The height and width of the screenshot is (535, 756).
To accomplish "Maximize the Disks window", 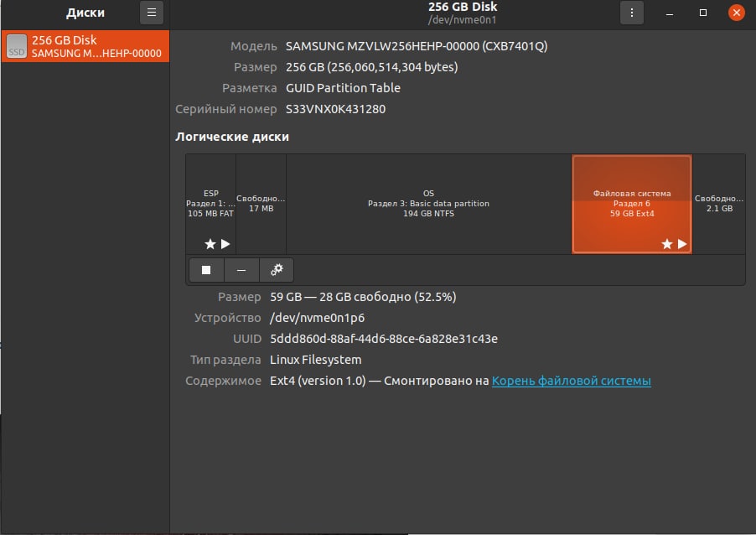I will 703,13.
